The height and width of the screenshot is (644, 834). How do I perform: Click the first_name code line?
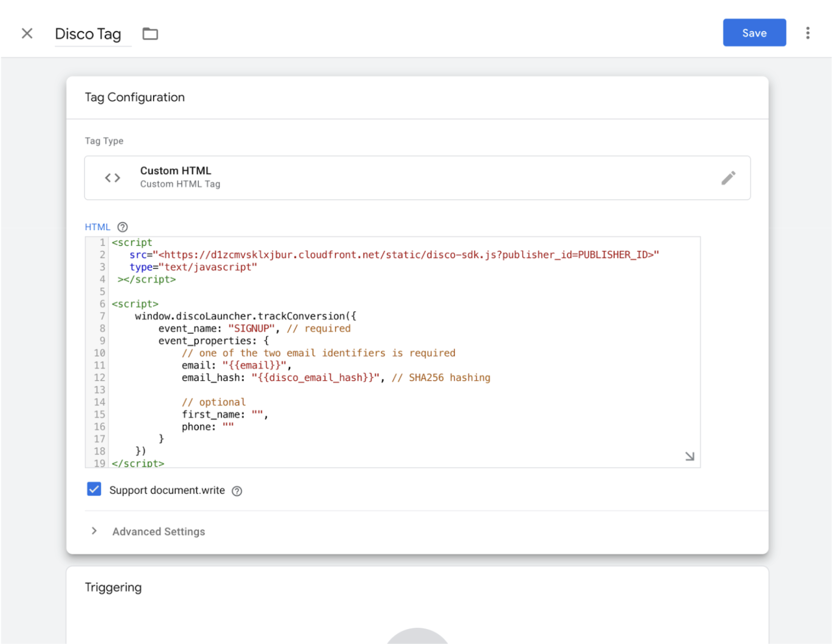pos(225,414)
